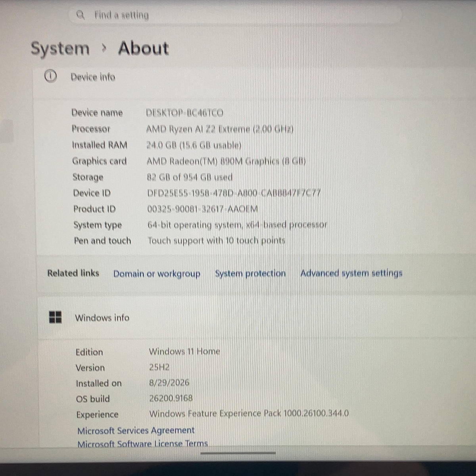Go back to System breadcrumb

pos(60,49)
